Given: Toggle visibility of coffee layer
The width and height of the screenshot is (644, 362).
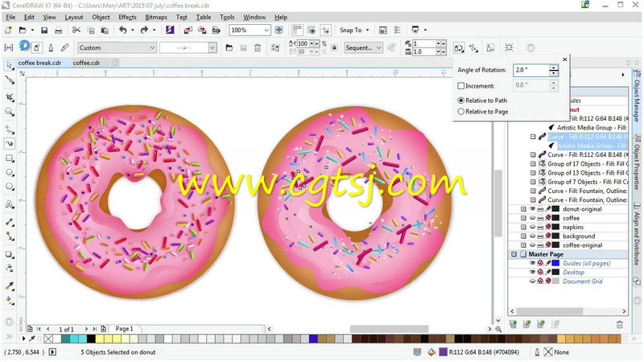Looking at the screenshot, I should 532,218.
